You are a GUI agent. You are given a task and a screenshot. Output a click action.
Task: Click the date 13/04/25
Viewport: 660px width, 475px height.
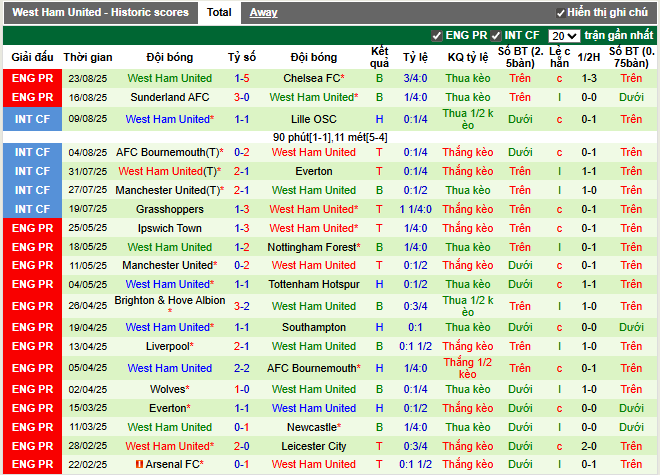tap(88, 347)
